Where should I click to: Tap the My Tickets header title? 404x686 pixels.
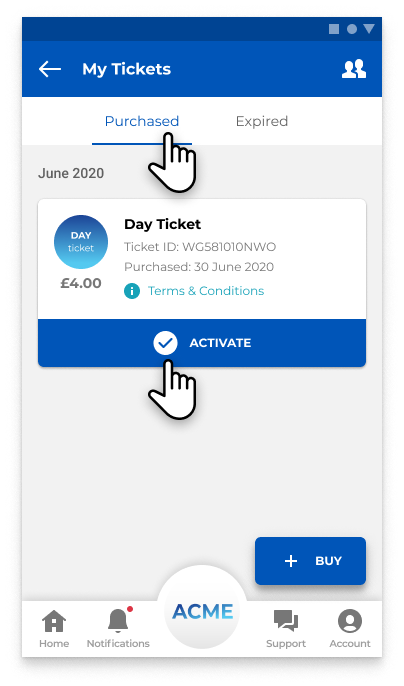126,69
